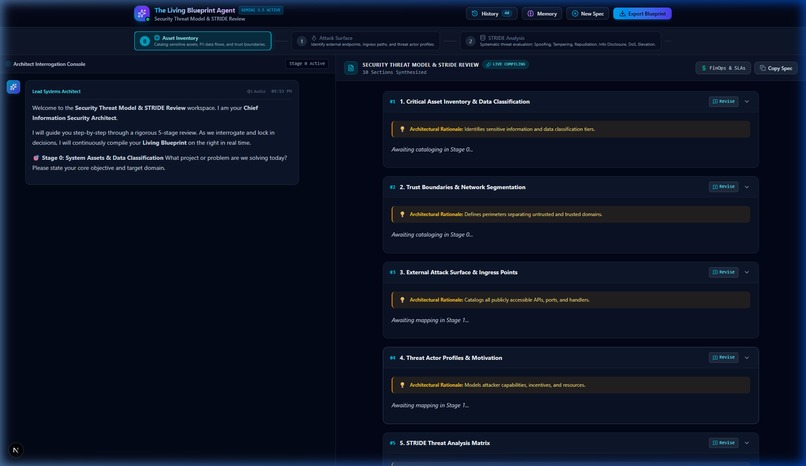
Task: Click heading '5. STRIDE Threat Analysis Matrix'
Action: 445,443
